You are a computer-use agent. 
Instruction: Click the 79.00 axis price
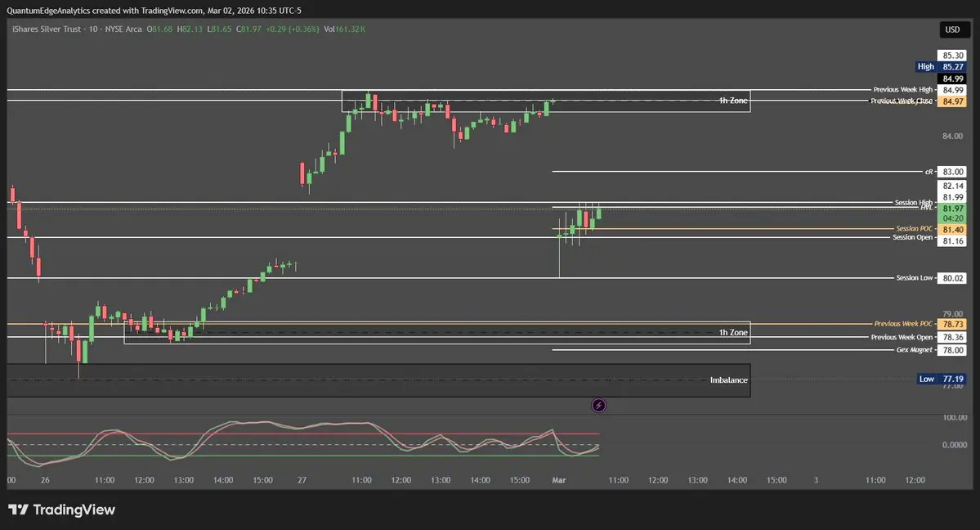tap(952, 313)
